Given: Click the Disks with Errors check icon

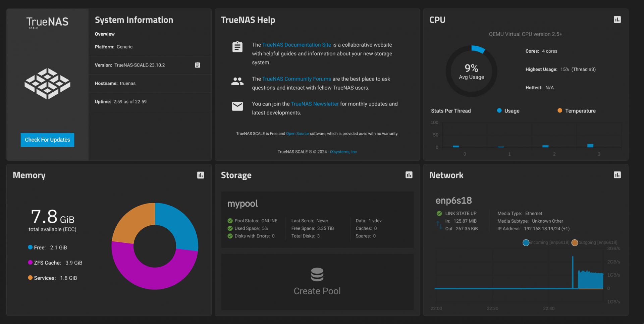Looking at the screenshot, I should click(x=230, y=236).
